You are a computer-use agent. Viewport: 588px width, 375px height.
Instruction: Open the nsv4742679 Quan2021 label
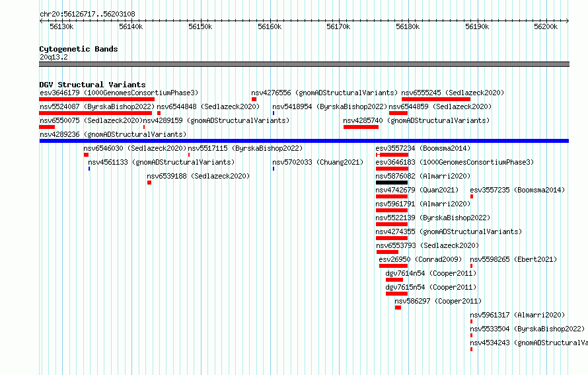click(417, 190)
